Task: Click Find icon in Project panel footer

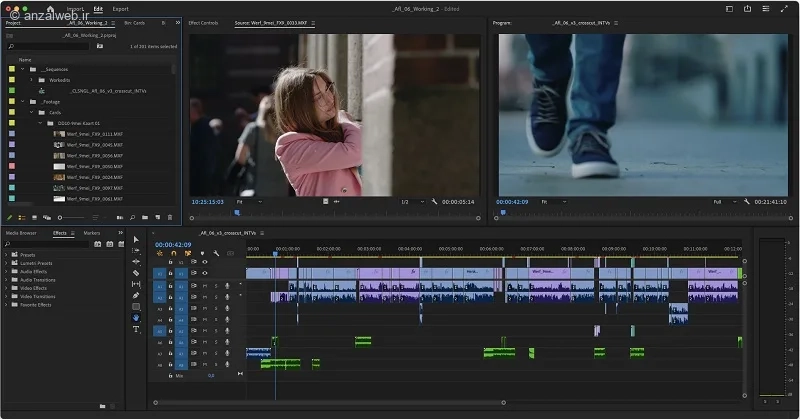Action: pyautogui.click(x=132, y=217)
